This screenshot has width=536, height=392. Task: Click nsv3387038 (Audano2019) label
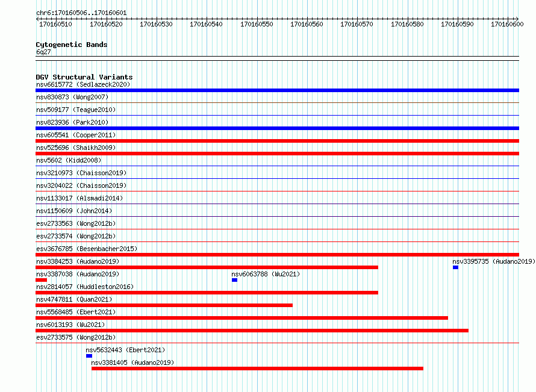click(78, 274)
